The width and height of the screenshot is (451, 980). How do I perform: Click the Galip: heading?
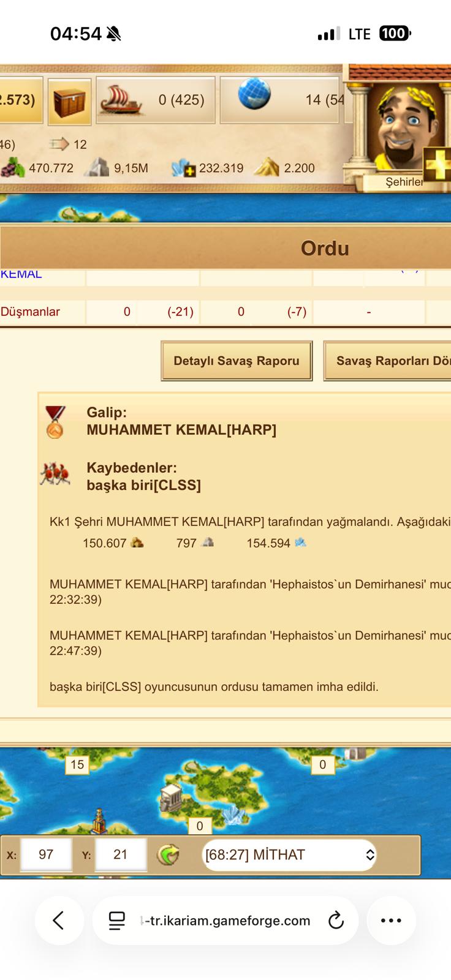(x=107, y=412)
